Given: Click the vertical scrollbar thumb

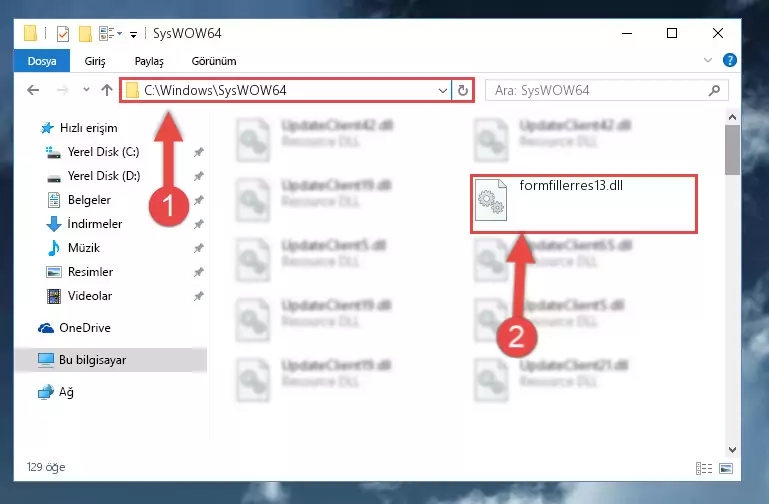Looking at the screenshot, I should [732, 150].
